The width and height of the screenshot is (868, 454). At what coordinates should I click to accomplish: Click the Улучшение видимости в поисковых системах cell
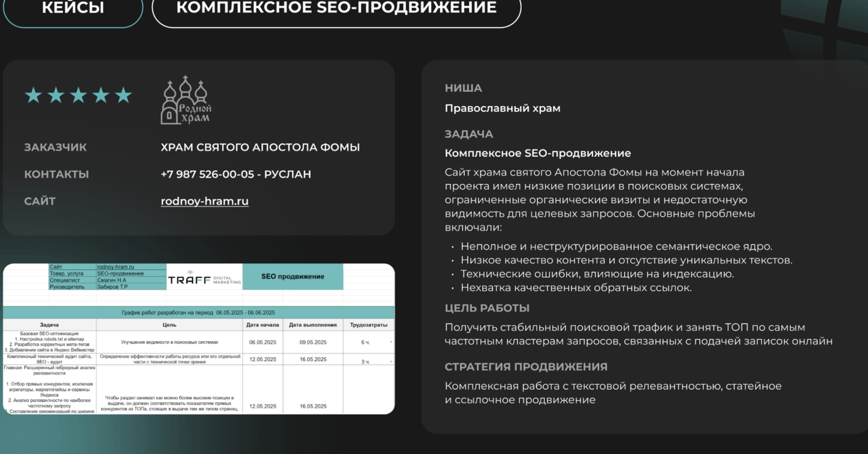point(169,342)
